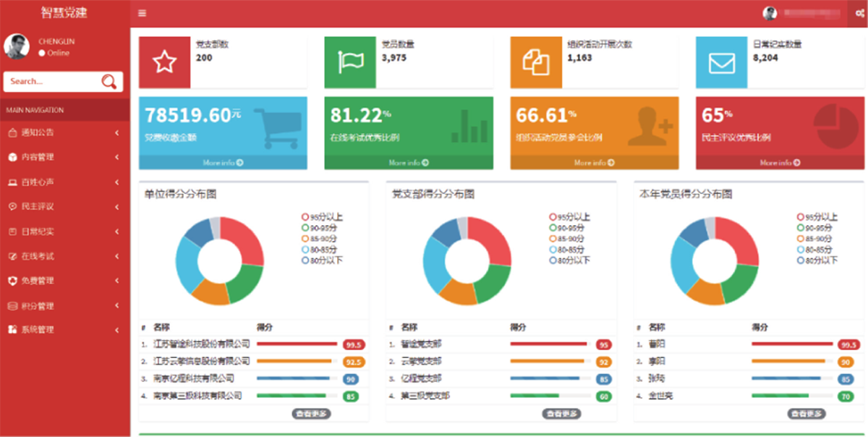Viewport: 868px width, 437px height.
Task: Select 在线考试 from the sidebar menu
Action: [38, 256]
